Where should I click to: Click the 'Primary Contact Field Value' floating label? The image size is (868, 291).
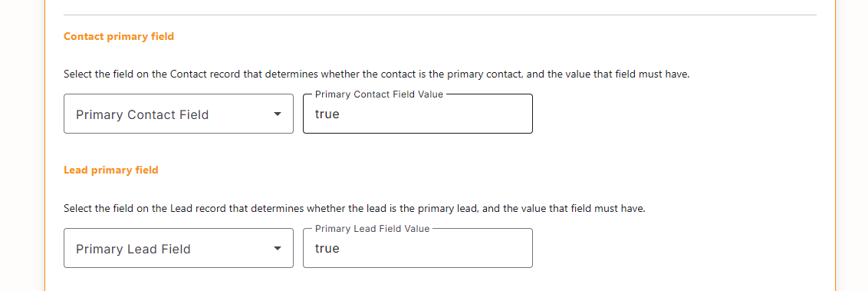[x=380, y=94]
